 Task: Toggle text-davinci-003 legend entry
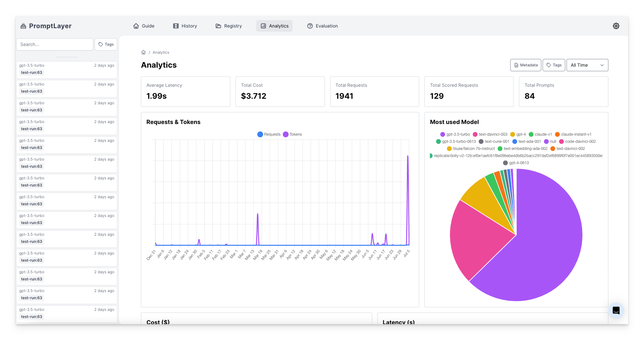click(490, 134)
